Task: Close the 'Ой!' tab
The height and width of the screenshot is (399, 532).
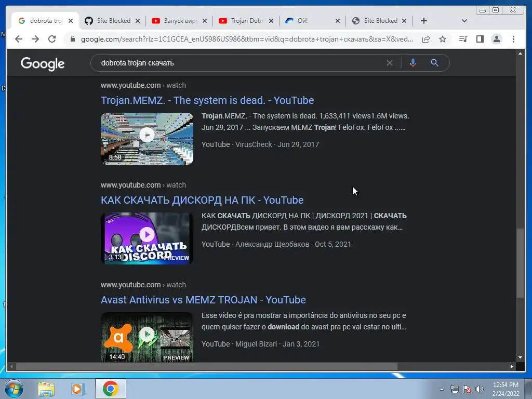Action: point(338,21)
